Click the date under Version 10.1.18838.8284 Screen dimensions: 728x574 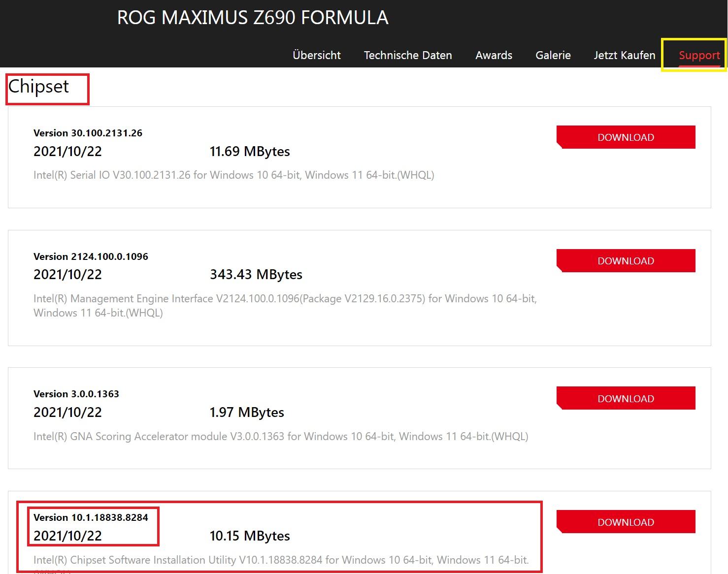coord(67,536)
